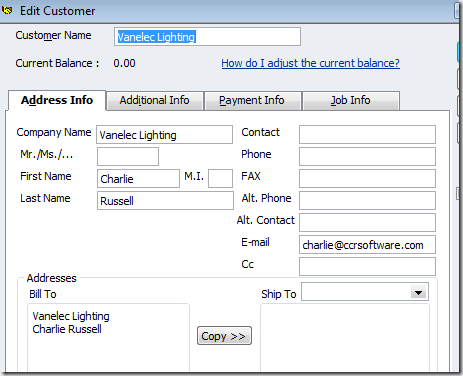463x376 pixels.
Task: Click the Last Name field containing Russell
Action: [x=165, y=201]
